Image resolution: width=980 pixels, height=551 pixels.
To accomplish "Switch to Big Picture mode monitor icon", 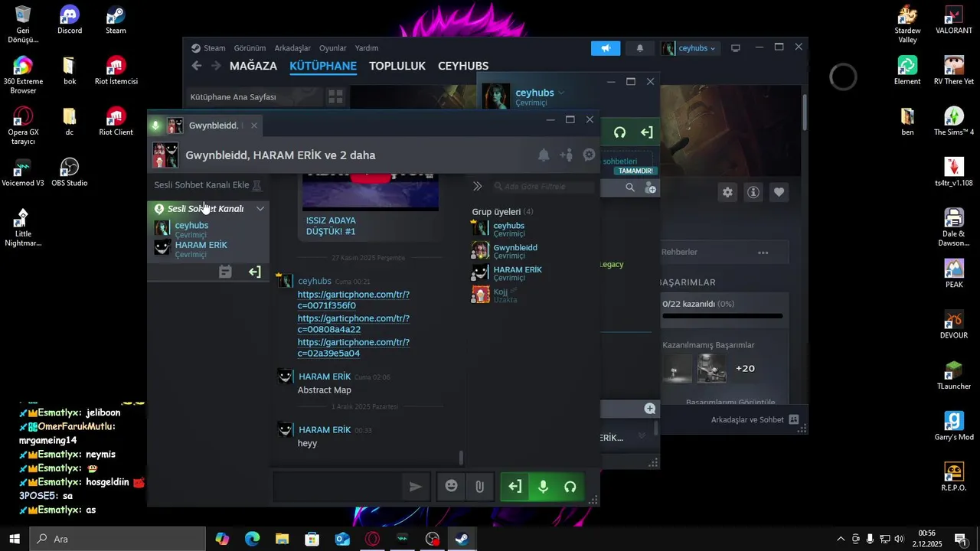I will point(736,48).
